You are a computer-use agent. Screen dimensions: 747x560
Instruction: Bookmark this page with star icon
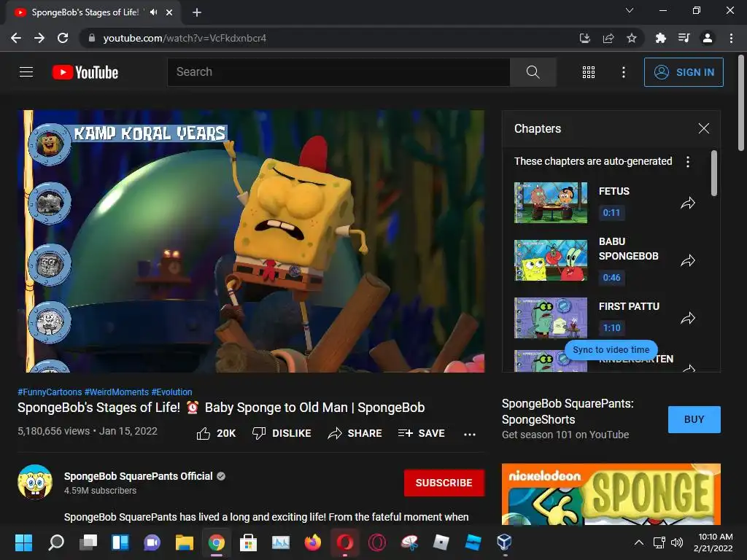632,38
